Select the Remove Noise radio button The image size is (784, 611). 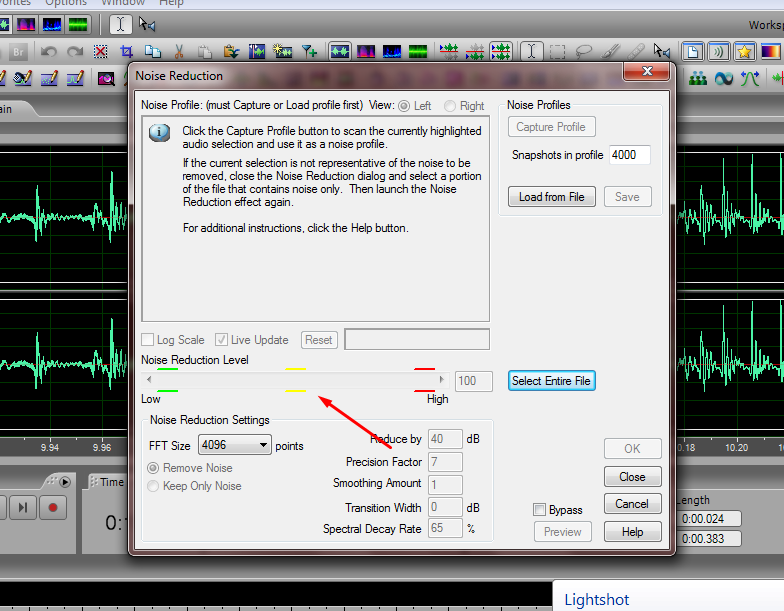(153, 468)
